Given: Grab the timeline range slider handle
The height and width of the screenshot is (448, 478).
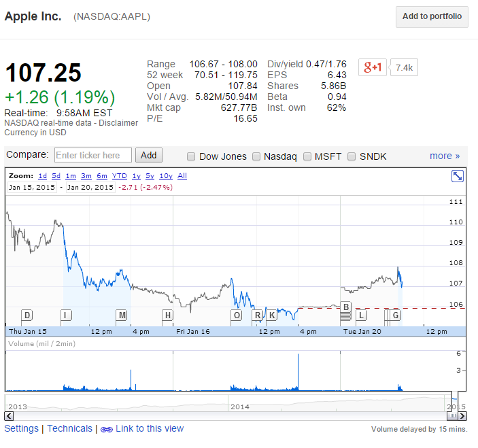Looking at the screenshot, I should (x=452, y=416).
